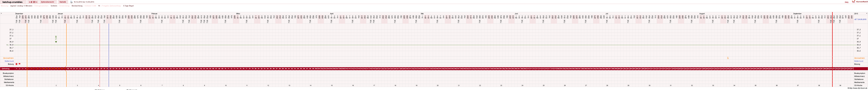Print the cycle chart with printer icon
868x90 pixels.
click(71, 2)
